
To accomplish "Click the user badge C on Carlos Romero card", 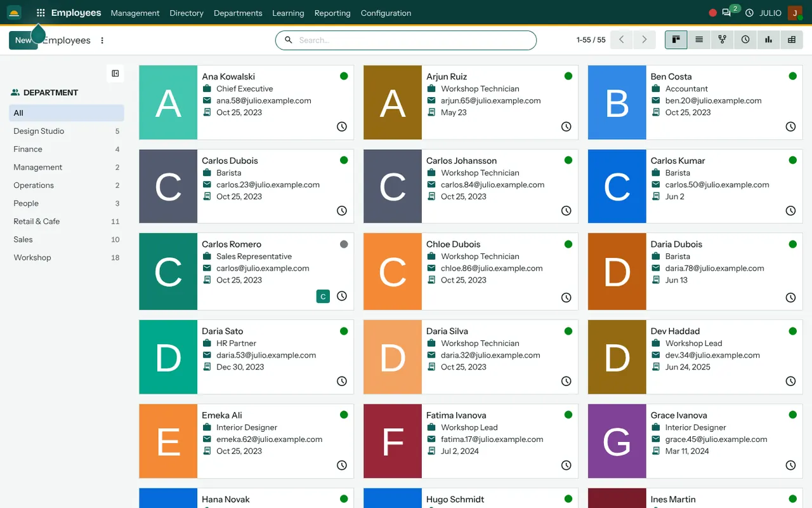I will 323,296.
